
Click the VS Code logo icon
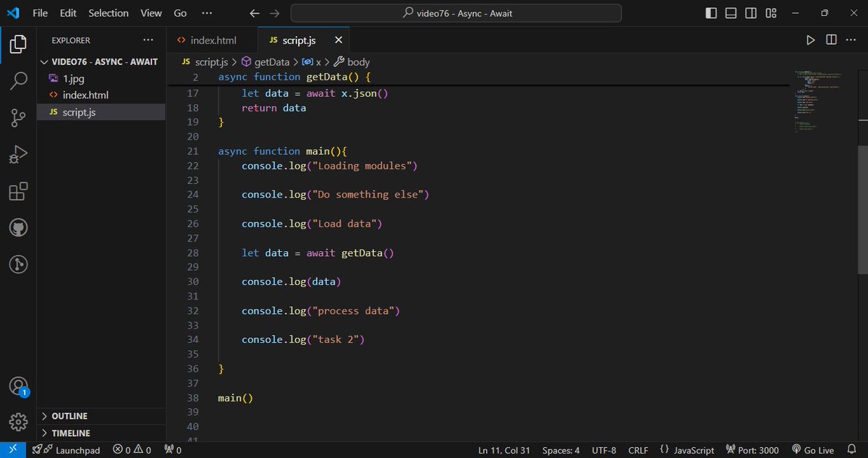(14, 13)
